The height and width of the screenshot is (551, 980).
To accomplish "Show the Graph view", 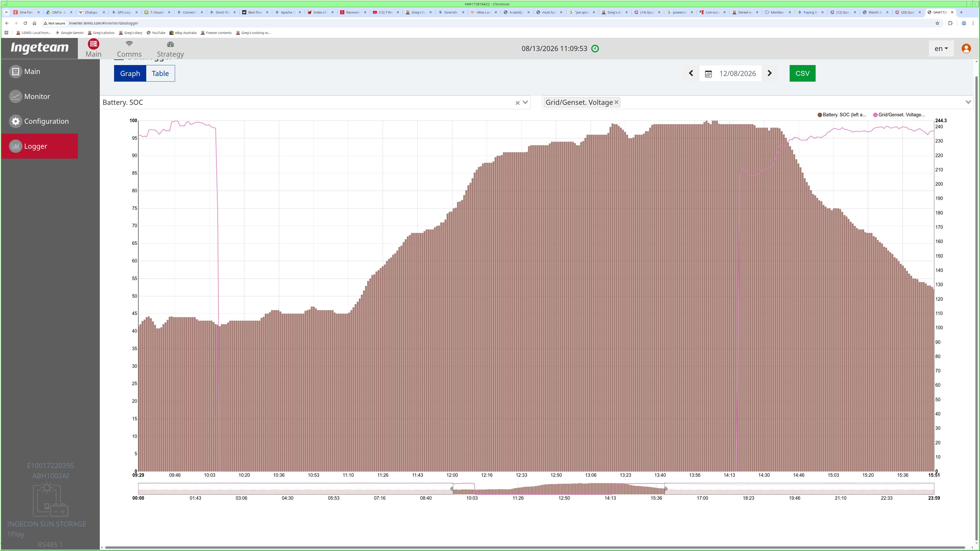I will coord(130,73).
